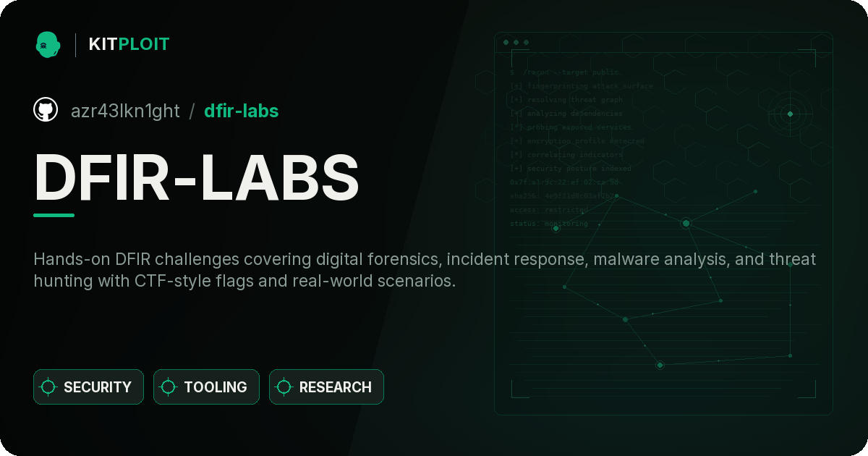Click the "probing exposed services" terminal line
The height and width of the screenshot is (456, 868).
pyautogui.click(x=571, y=127)
